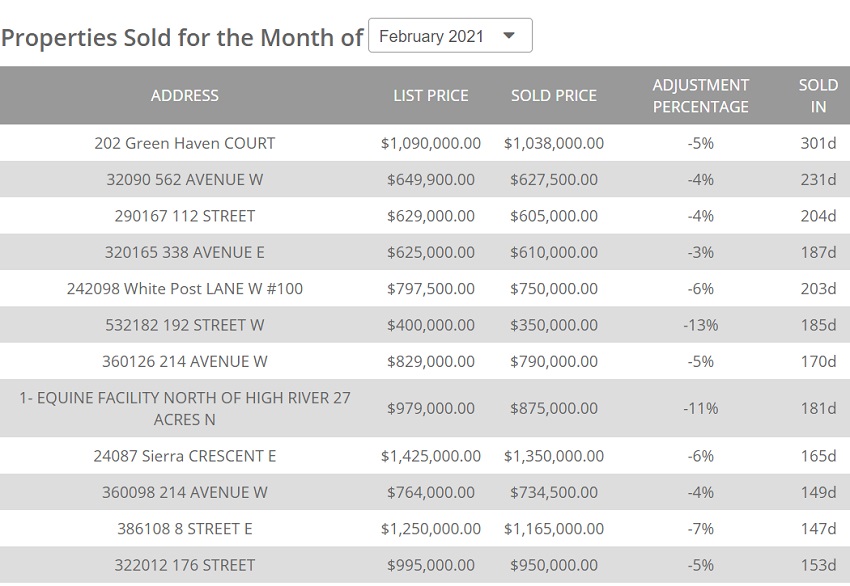Click the Equine Facility North of High River listing
This screenshot has height=586, width=850.
184,408
